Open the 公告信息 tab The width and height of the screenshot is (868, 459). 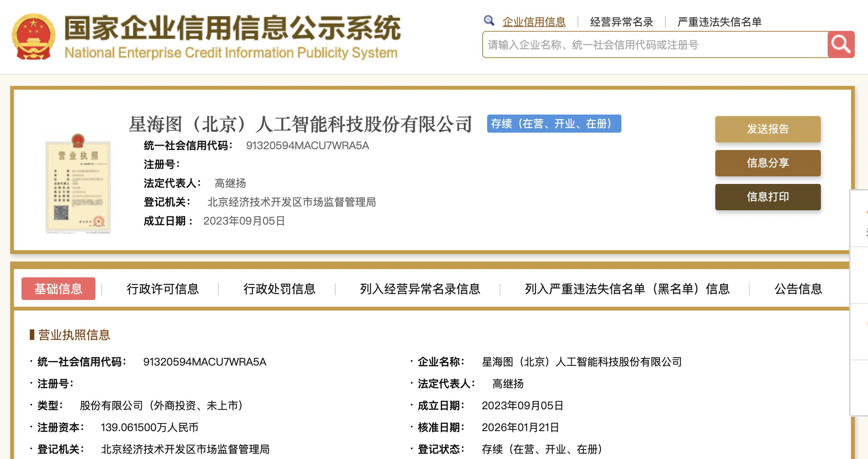(798, 289)
